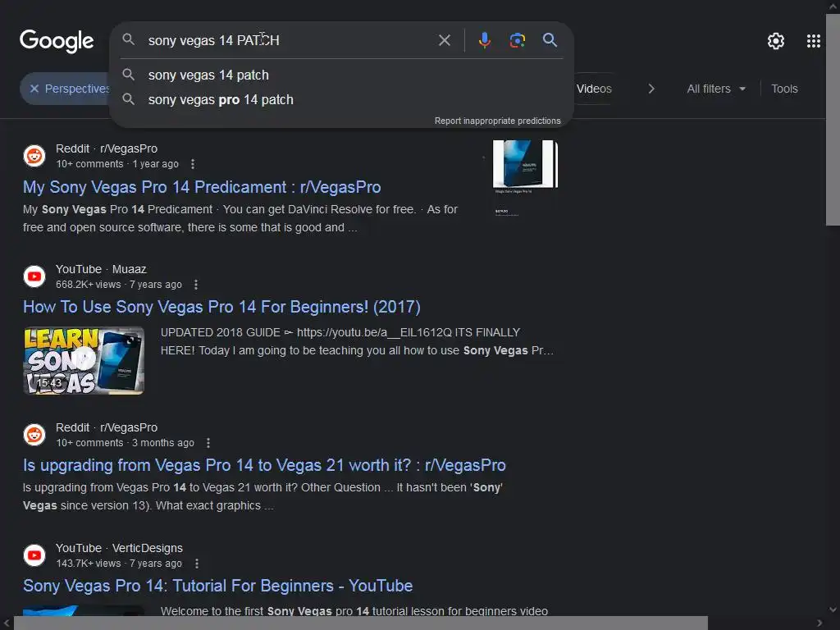This screenshot has height=630, width=840.
Task: Open more options for 'My Sony Vegas Pro 14 Predicament'
Action: (x=193, y=164)
